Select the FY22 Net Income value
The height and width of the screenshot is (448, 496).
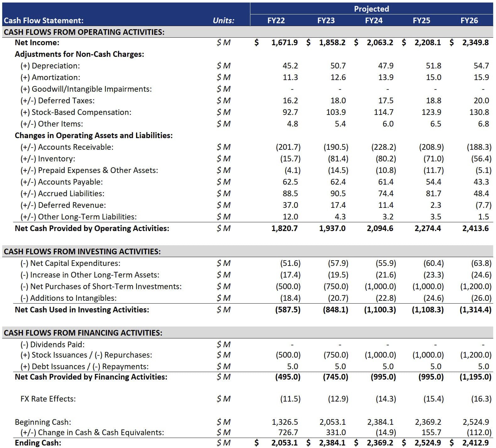[284, 42]
